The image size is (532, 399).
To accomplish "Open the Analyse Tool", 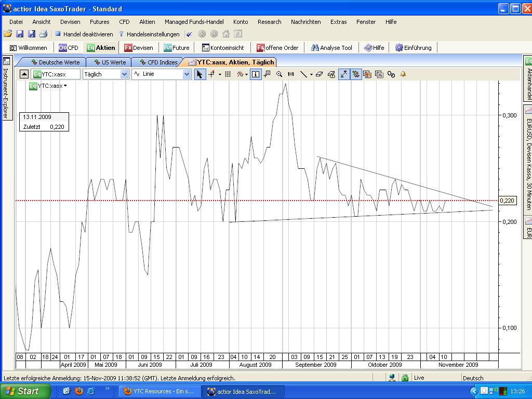I will 331,47.
